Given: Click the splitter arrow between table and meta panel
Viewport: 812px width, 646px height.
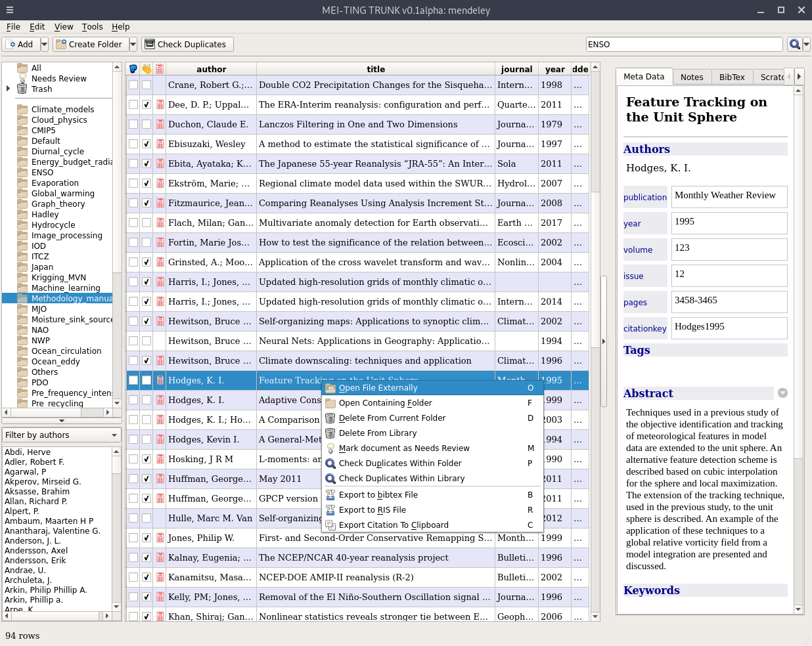Looking at the screenshot, I should pyautogui.click(x=604, y=341).
